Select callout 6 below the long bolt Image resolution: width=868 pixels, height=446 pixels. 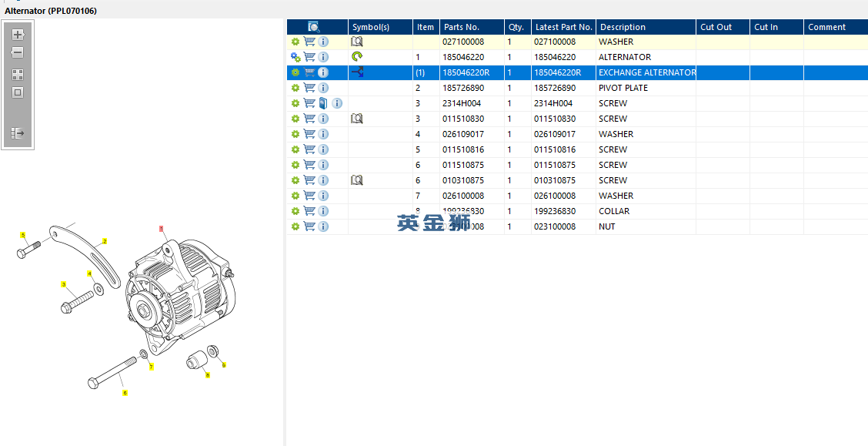click(125, 393)
